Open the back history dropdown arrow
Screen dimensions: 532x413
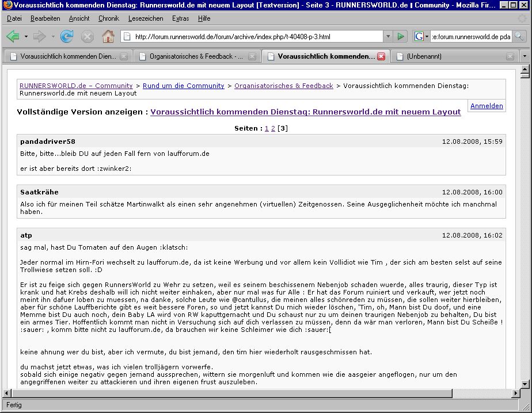[26, 36]
